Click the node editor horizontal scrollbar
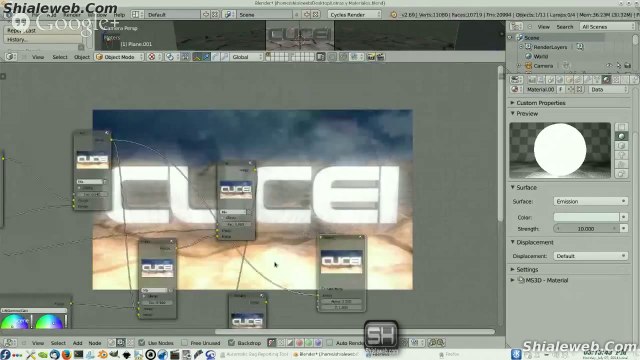The image size is (640, 360). pyautogui.click(x=355, y=332)
